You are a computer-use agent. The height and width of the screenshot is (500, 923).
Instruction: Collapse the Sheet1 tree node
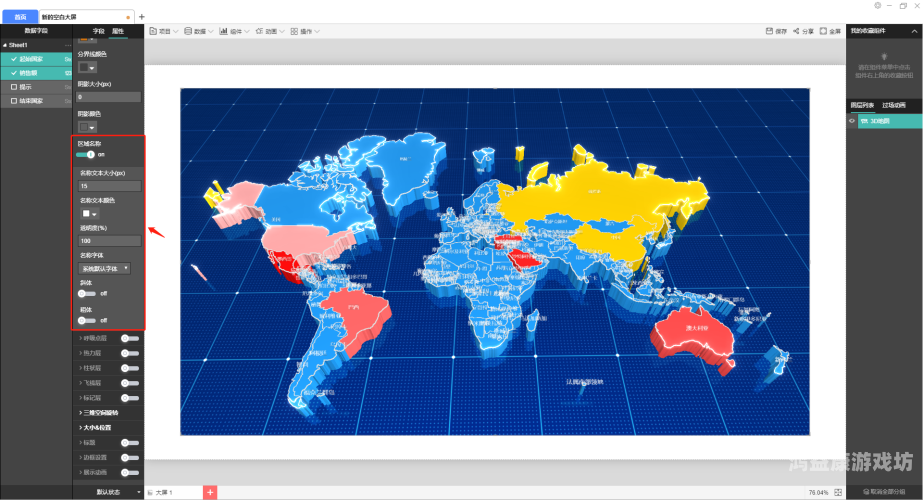[x=5, y=45]
